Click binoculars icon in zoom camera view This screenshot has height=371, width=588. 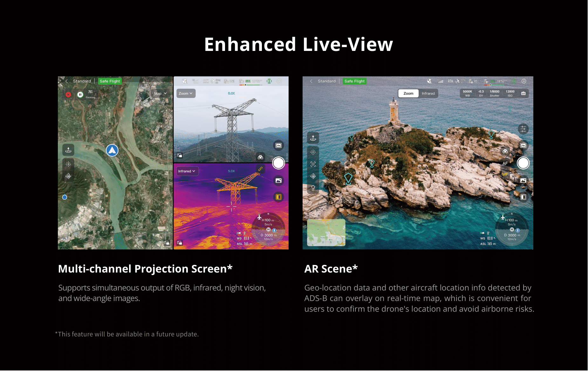pyautogui.click(x=260, y=157)
